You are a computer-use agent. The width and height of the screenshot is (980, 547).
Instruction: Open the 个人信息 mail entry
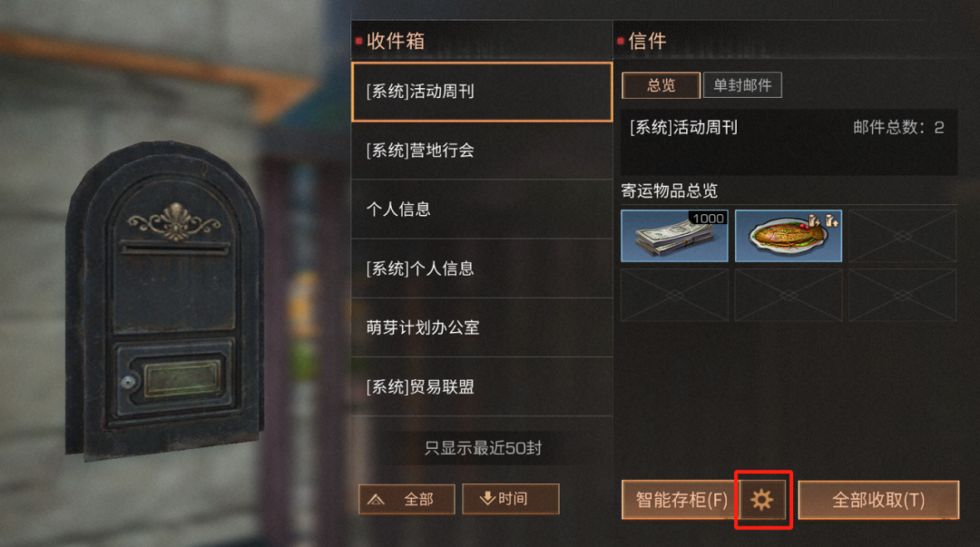[482, 209]
